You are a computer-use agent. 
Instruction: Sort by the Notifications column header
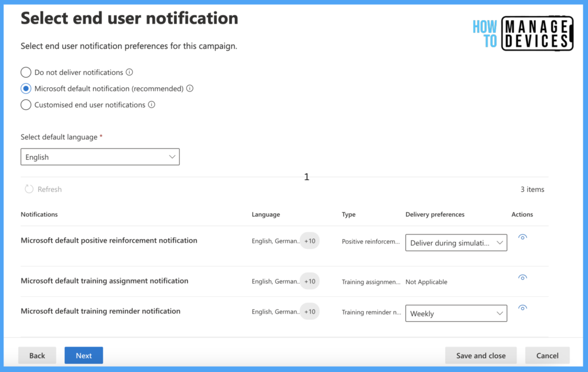tap(39, 214)
